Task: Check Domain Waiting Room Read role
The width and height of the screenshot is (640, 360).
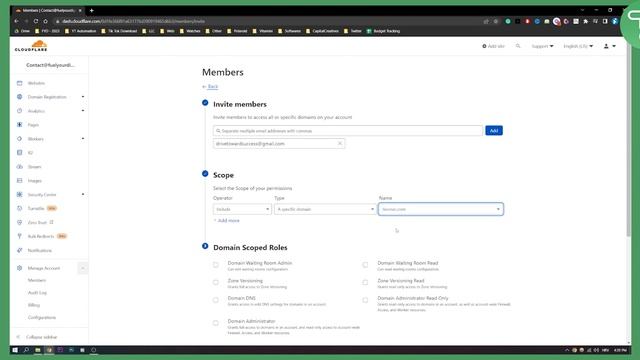Action: pos(365,265)
